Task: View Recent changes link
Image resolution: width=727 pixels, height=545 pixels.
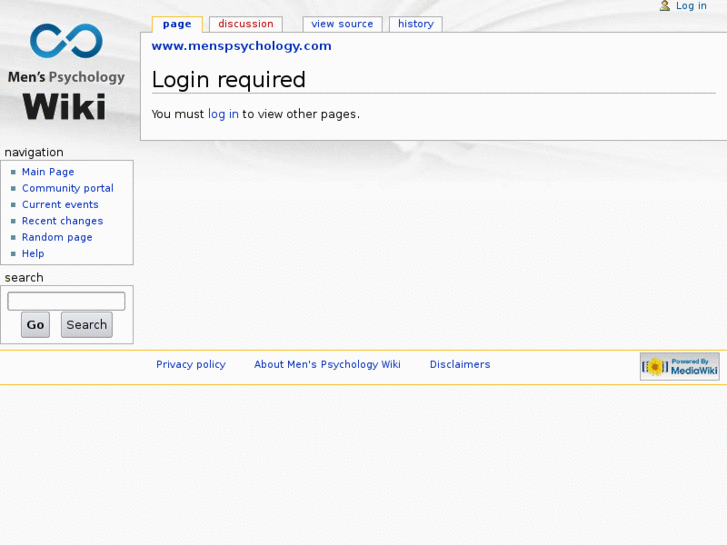Action: pyautogui.click(x=62, y=221)
